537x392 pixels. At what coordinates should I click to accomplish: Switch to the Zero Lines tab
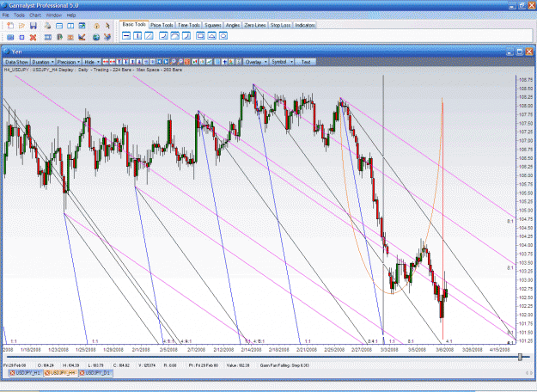tap(255, 25)
